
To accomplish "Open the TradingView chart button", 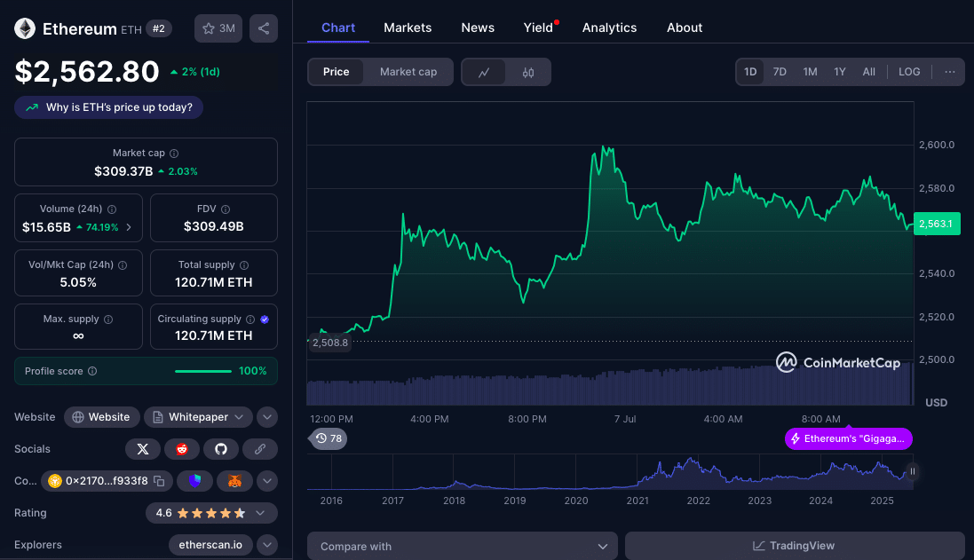I will tap(795, 546).
